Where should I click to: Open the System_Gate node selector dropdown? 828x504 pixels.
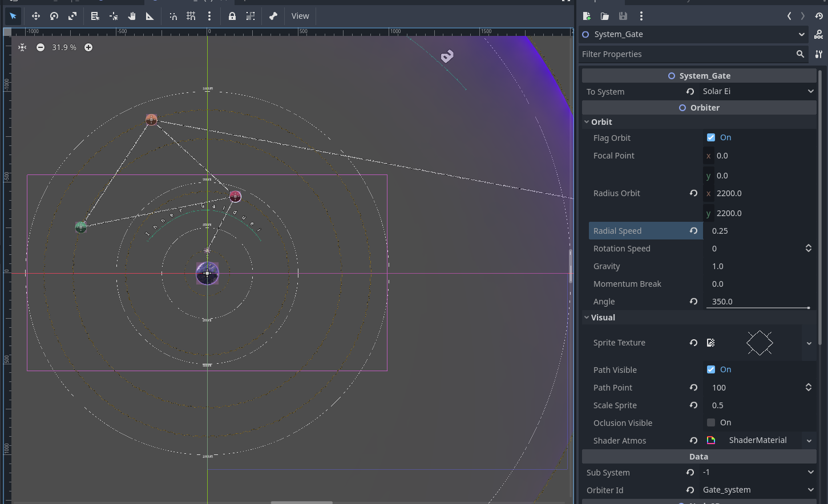[694, 34]
